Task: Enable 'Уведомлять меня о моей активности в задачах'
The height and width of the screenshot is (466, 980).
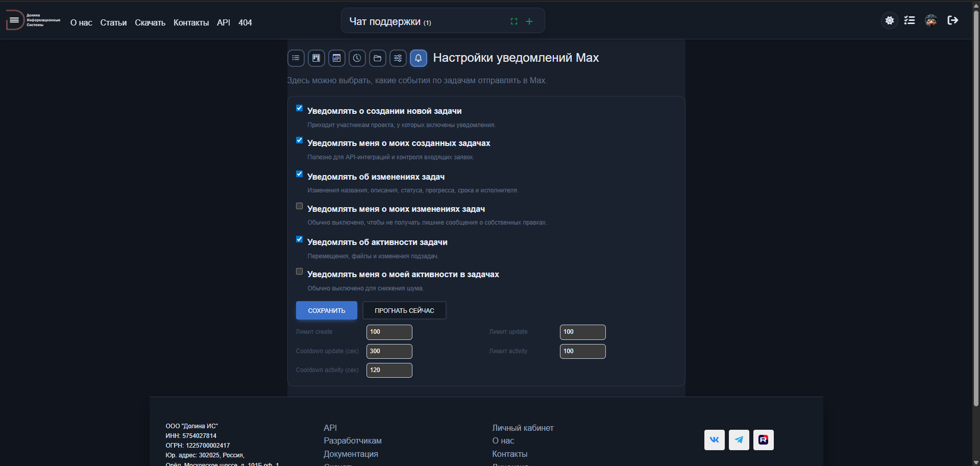Action: 300,272
